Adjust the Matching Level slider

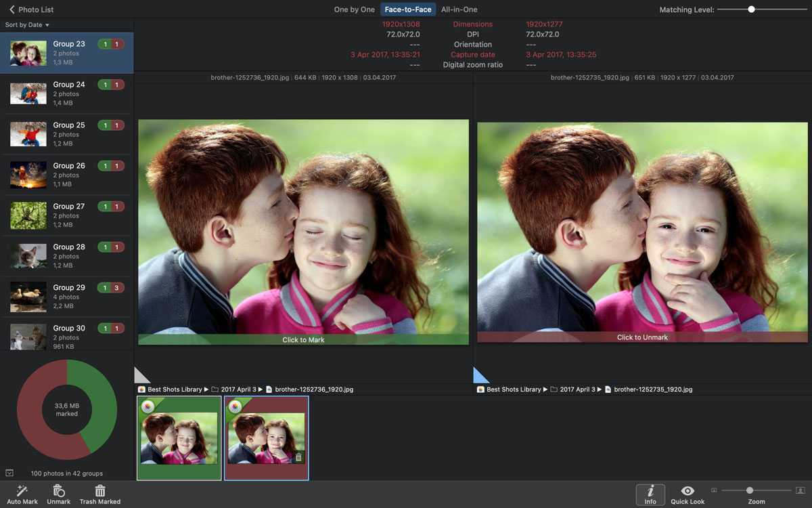pyautogui.click(x=751, y=10)
